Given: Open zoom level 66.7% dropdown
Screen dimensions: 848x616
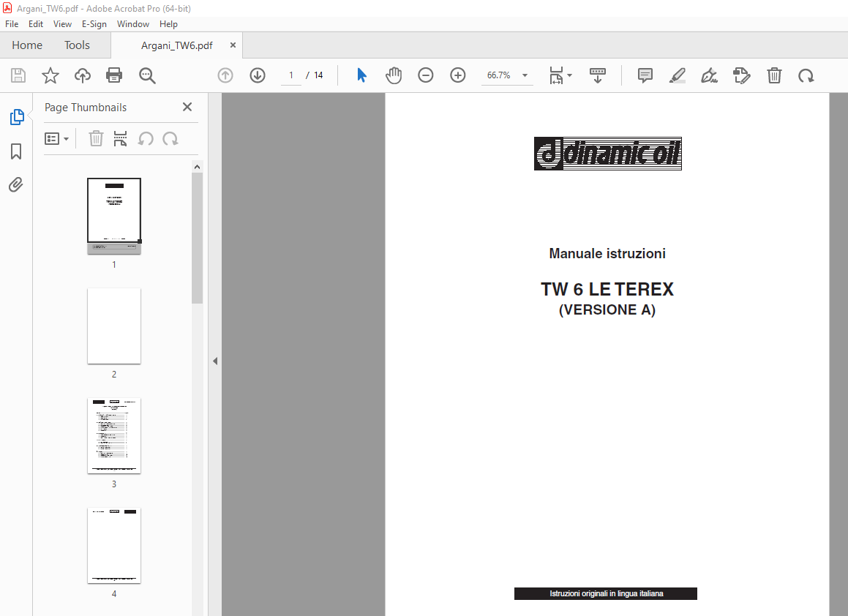Looking at the screenshot, I should coord(507,75).
